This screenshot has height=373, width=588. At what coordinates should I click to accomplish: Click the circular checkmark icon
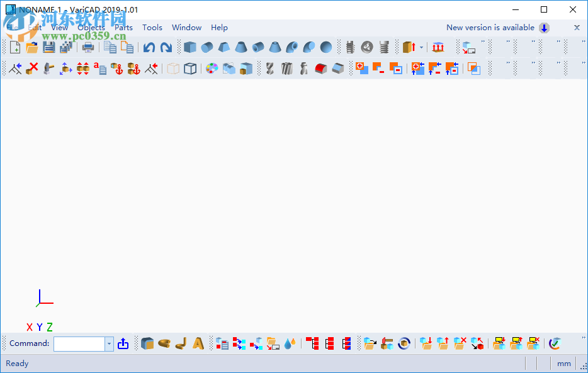point(555,343)
